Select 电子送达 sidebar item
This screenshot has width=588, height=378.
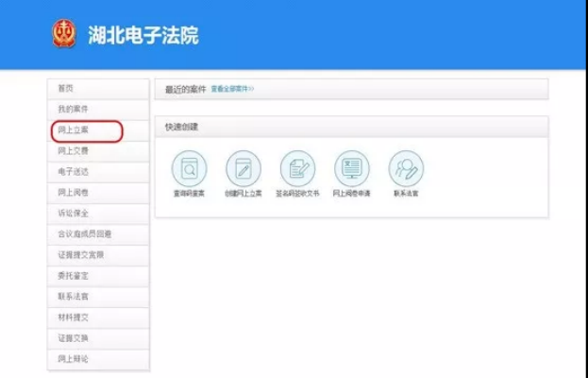tap(98, 172)
